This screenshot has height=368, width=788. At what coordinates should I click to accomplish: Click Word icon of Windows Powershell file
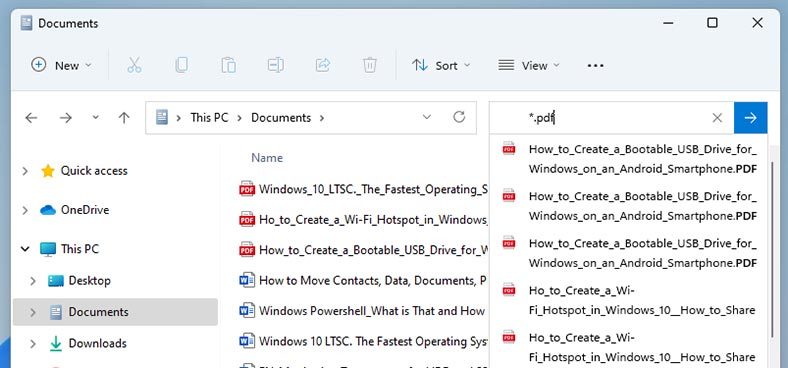247,311
